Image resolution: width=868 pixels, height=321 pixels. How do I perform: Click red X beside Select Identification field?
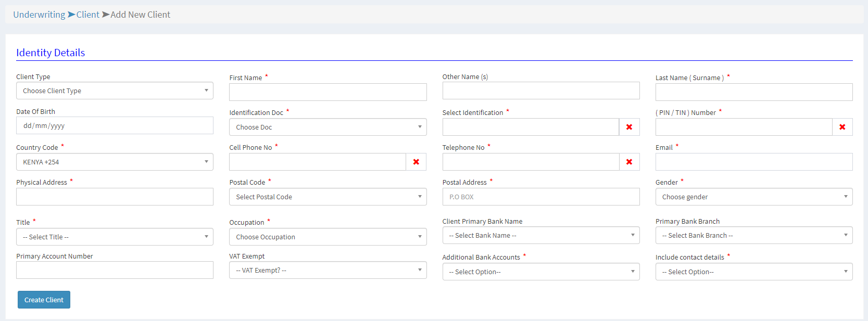coord(629,127)
